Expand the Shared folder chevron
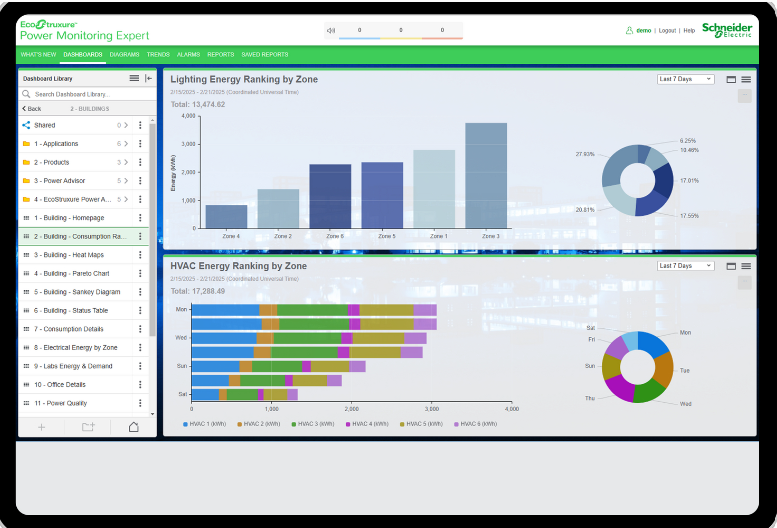The width and height of the screenshot is (777, 528). click(x=126, y=125)
